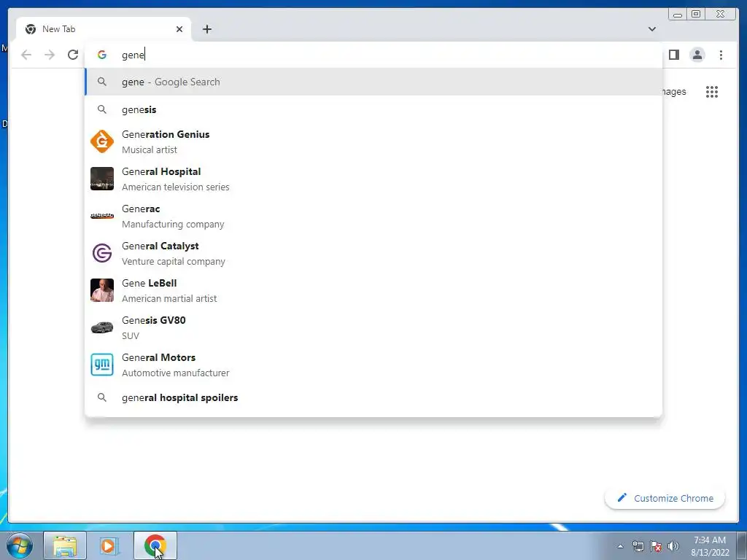Screen dimensions: 747x560
Task: Click the magnifier icon beside genesis
Action: pos(102,109)
